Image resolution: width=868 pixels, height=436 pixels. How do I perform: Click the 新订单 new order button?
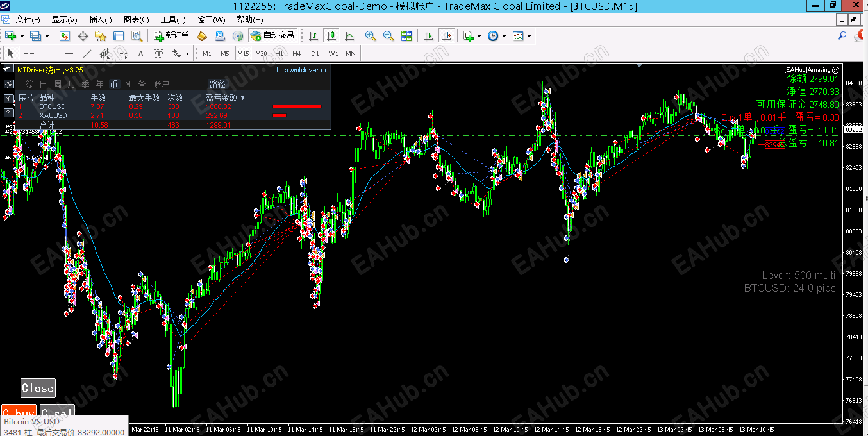(x=172, y=36)
